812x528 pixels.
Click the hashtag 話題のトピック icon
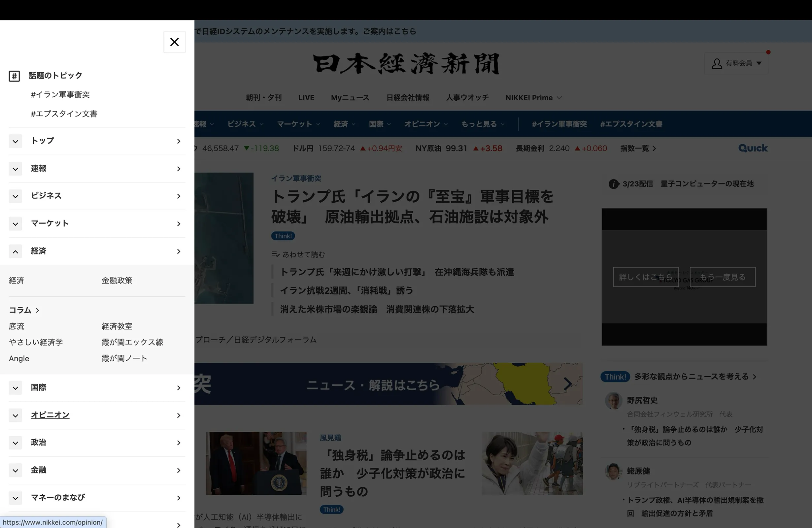(14, 76)
